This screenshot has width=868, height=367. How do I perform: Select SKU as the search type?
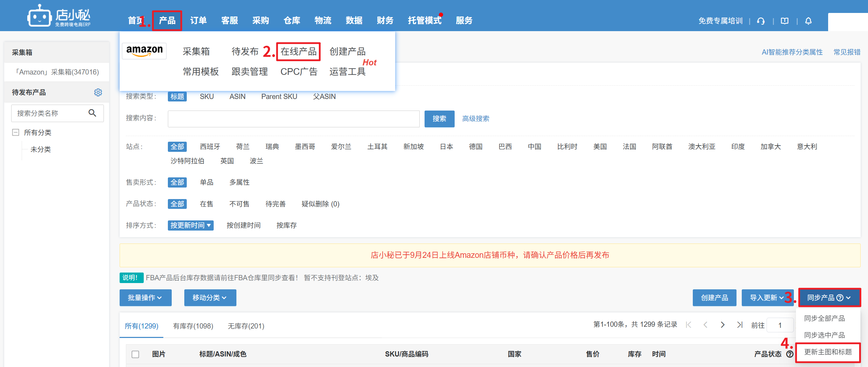(207, 97)
